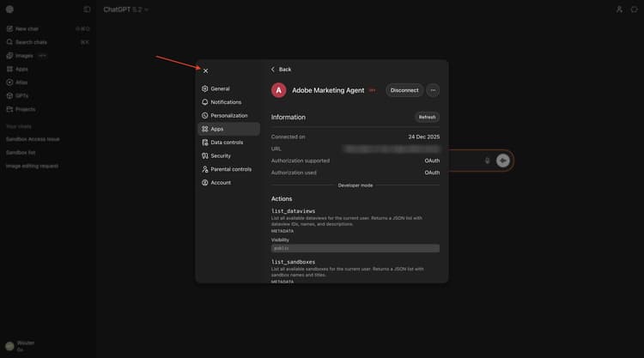644x358 pixels.
Task: Click the ChatGPT logo in the sidebar
Action: tap(9, 9)
